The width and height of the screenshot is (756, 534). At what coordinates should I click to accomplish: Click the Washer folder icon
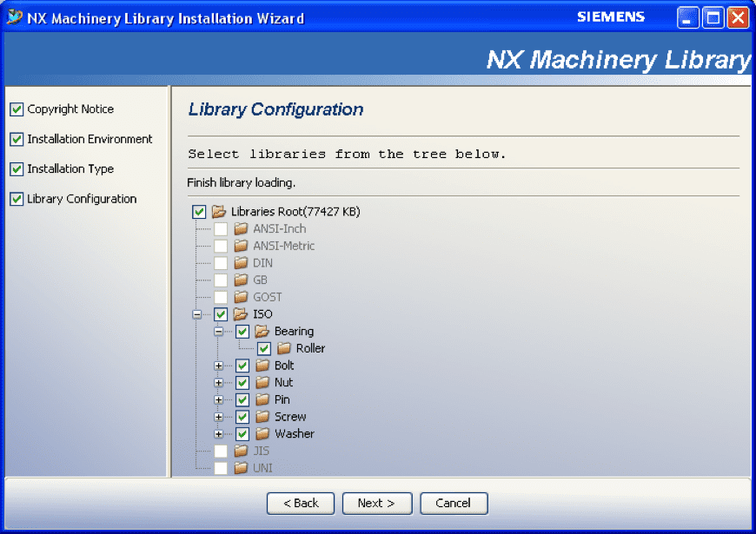click(262, 434)
